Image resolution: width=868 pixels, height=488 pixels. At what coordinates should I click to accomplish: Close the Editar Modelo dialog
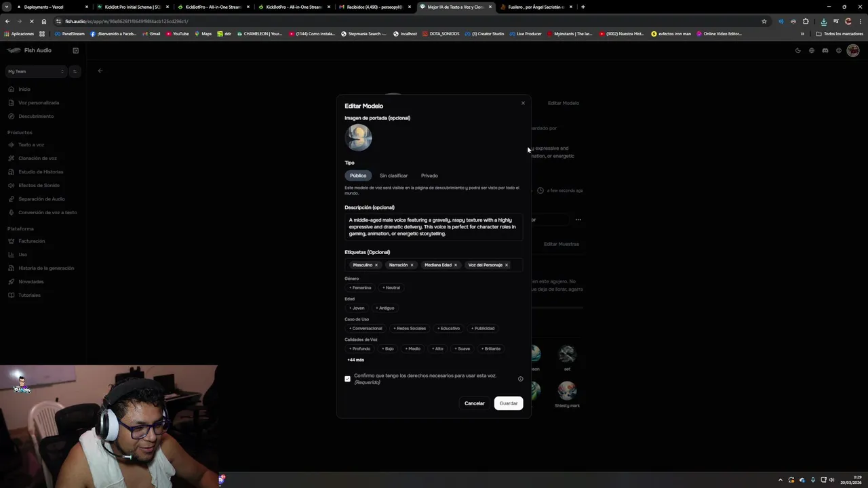[523, 103]
